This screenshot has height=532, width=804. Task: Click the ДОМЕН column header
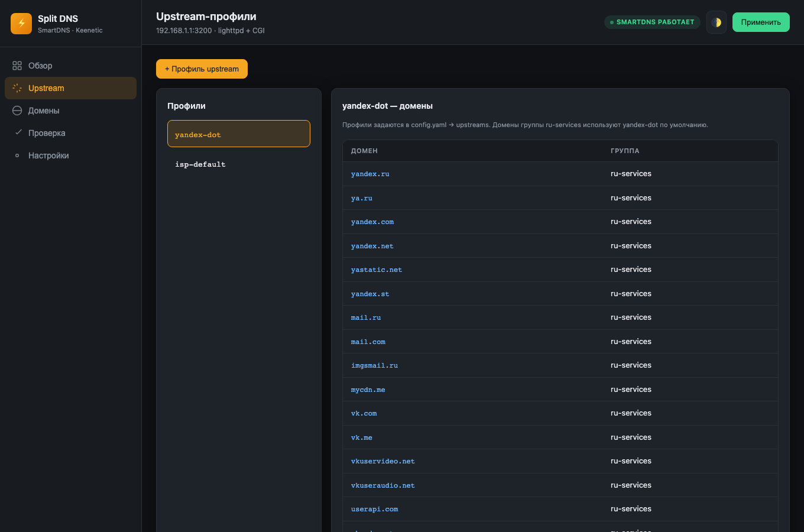[364, 151]
